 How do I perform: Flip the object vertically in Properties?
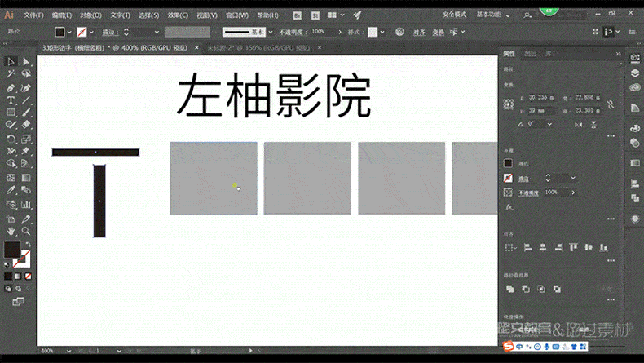tap(594, 125)
